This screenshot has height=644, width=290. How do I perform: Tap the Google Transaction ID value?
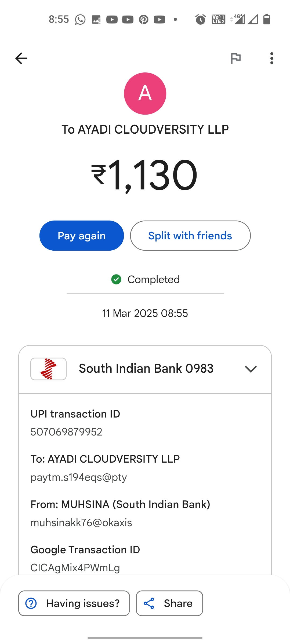pyautogui.click(x=75, y=568)
